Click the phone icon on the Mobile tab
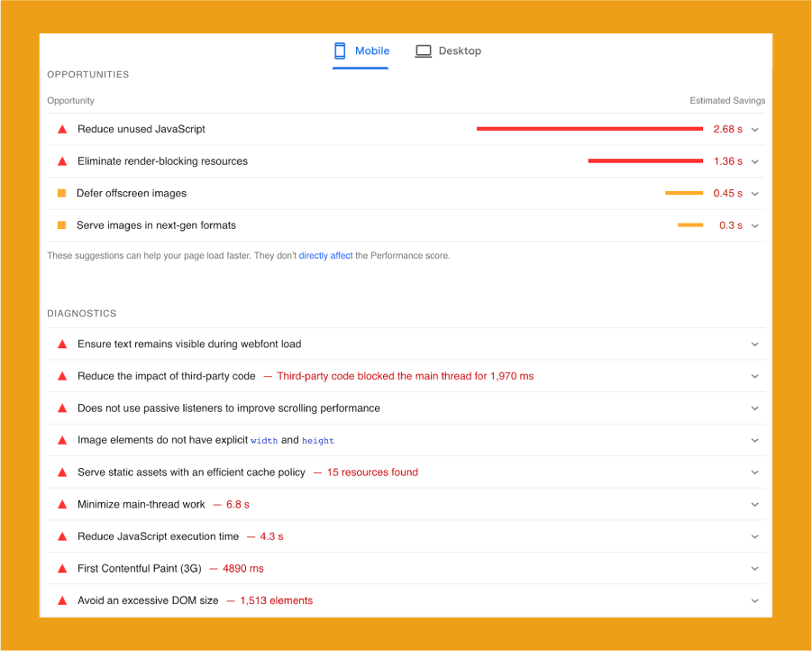 click(x=340, y=51)
